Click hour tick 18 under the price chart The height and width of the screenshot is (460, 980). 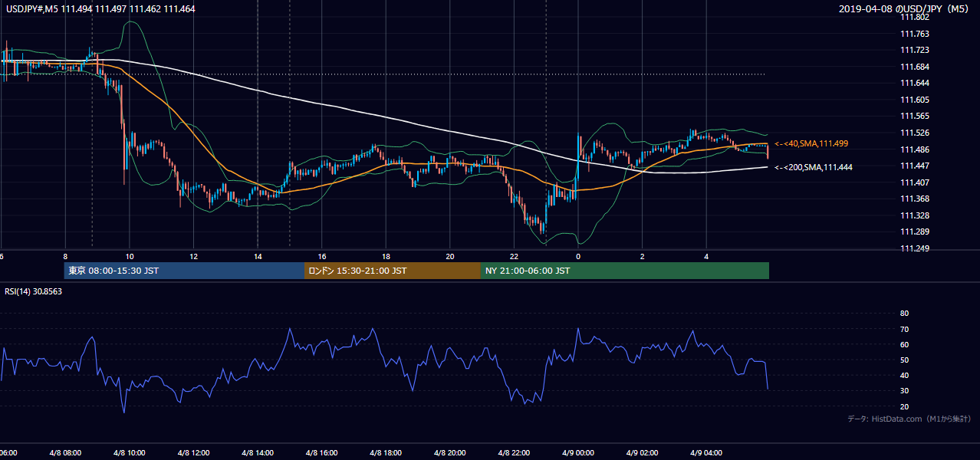coord(386,257)
